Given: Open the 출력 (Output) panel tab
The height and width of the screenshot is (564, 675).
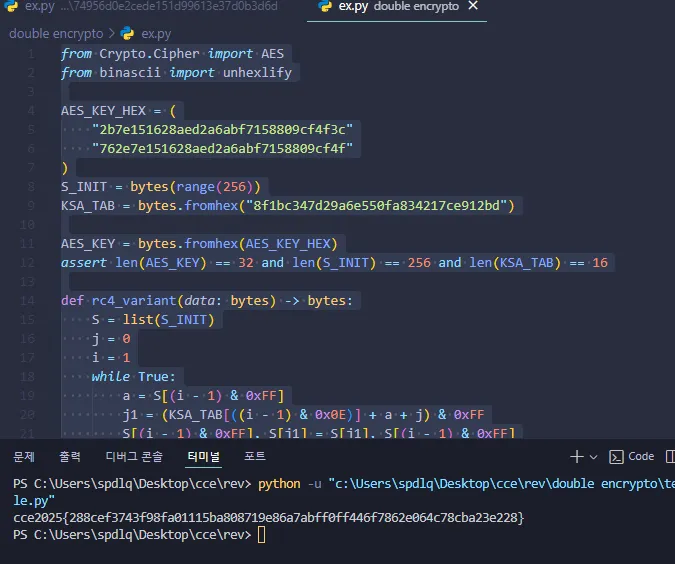Looking at the screenshot, I should [70, 456].
